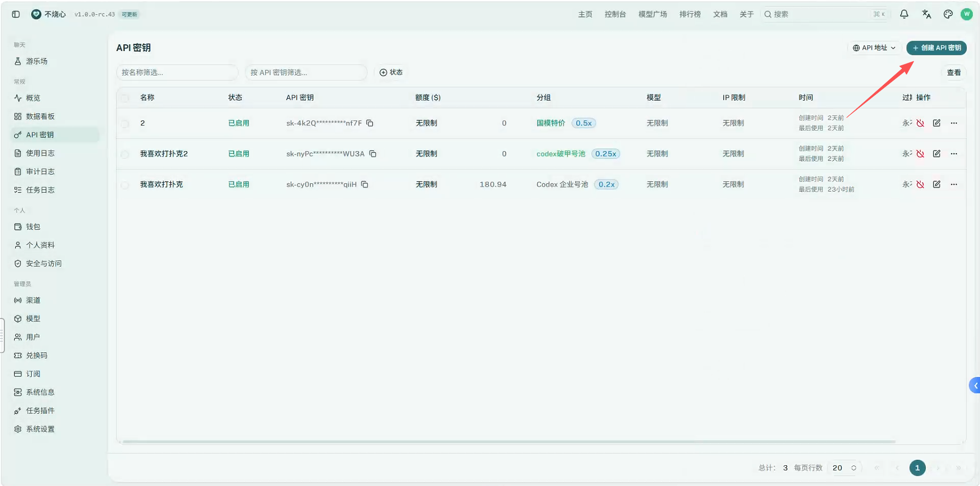Open 任务插件 in sidebar
The height and width of the screenshot is (486, 980).
[55, 410]
